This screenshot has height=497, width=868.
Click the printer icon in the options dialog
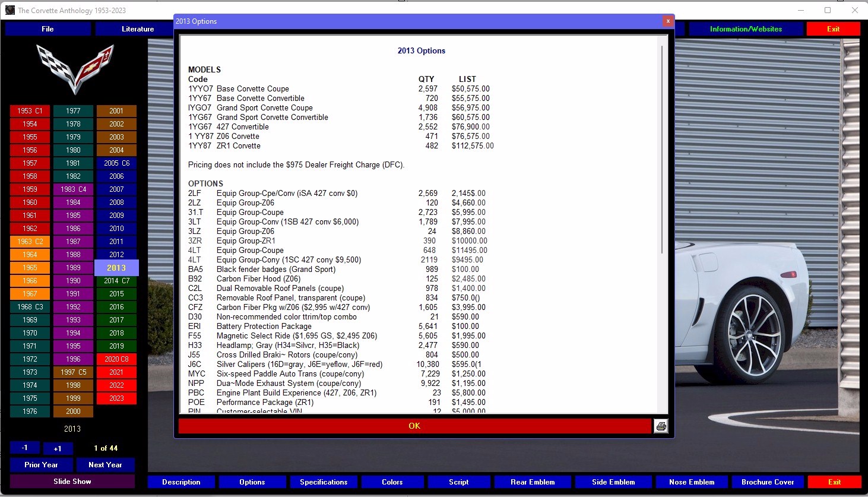(661, 426)
